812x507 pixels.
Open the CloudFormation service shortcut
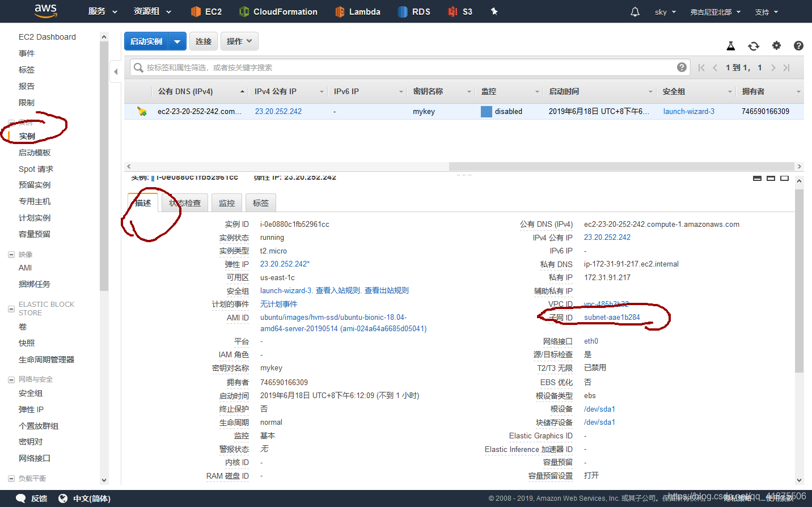coord(278,11)
